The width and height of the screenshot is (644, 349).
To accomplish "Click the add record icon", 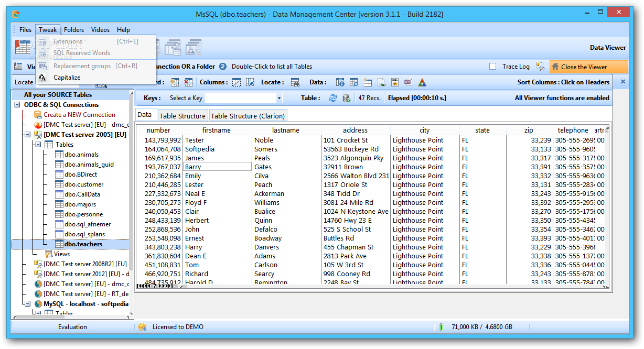I will (x=175, y=82).
